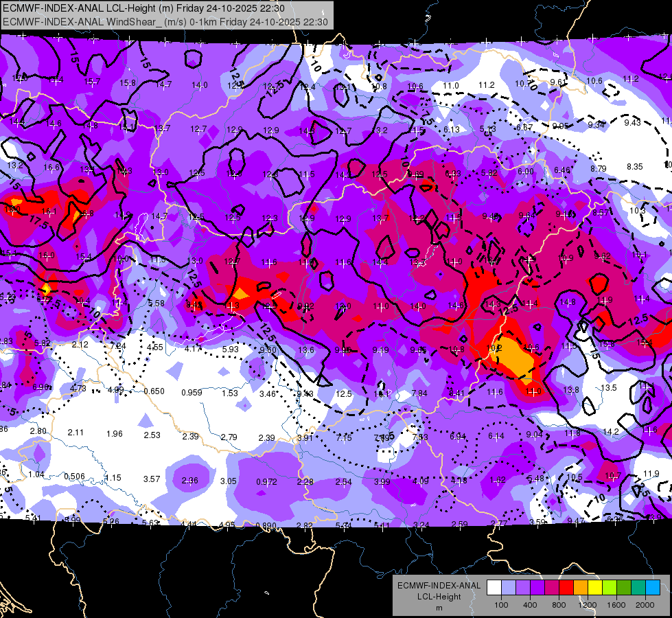Screen dimensions: 672x618
Task: Click the LCL-Height legend title
Action: click(x=439, y=597)
